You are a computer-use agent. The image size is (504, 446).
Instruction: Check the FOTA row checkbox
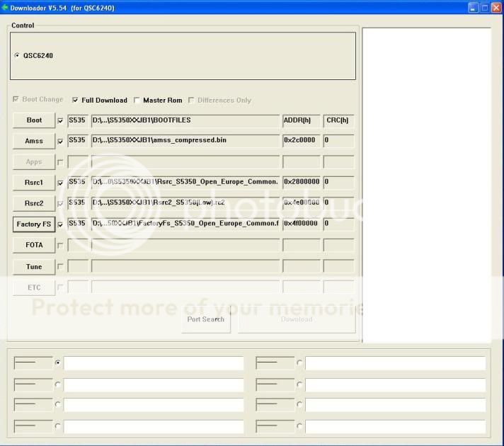60,246
